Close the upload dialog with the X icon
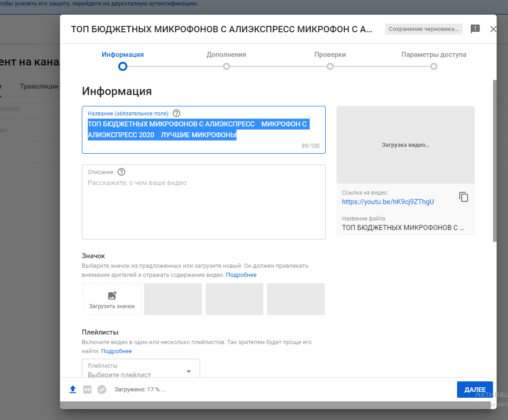508x420 pixels. pos(493,29)
